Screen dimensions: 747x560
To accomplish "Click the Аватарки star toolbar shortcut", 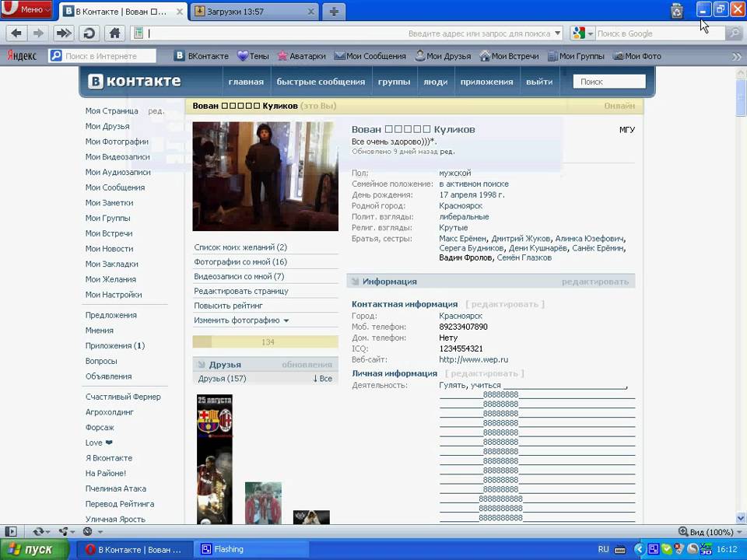I will click(x=301, y=56).
